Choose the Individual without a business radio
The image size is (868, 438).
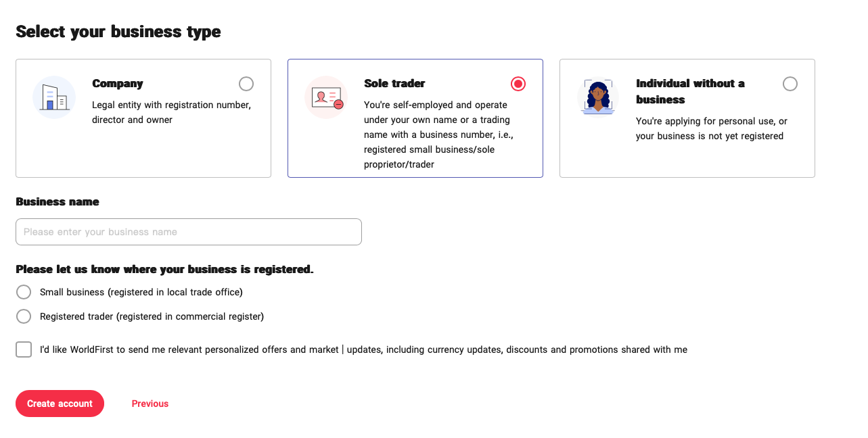pyautogui.click(x=790, y=84)
